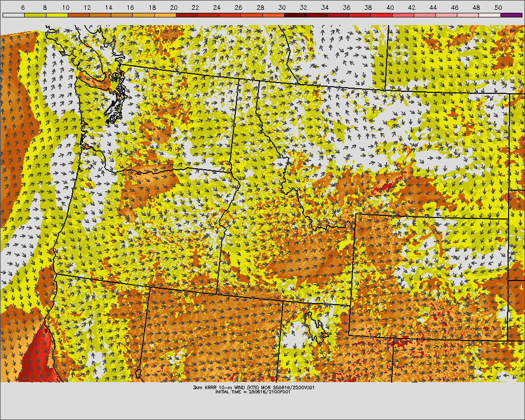The height and width of the screenshot is (420, 525).
Task: Select the legend label "22"
Action: click(x=195, y=7)
